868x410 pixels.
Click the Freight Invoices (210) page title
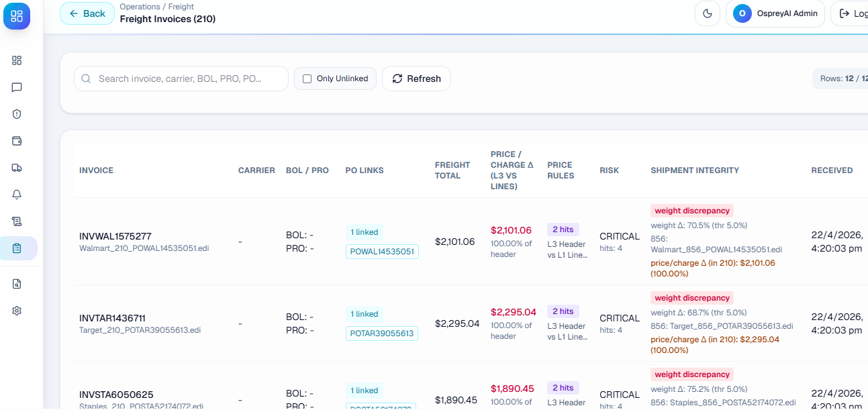coord(168,19)
